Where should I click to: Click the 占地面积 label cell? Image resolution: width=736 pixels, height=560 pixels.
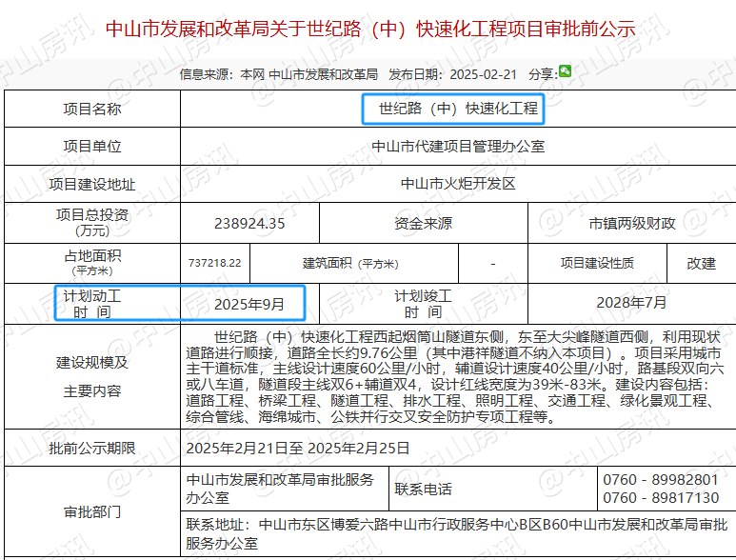92,264
